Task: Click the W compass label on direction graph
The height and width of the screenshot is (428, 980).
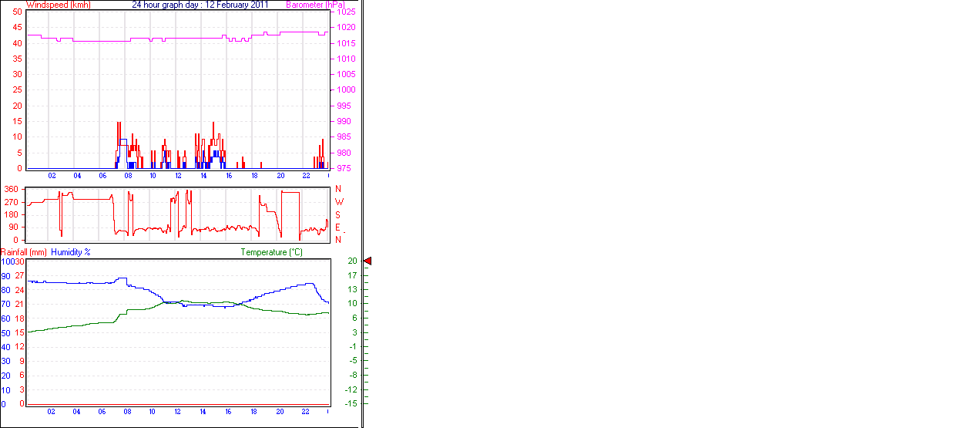Action: 338,202
